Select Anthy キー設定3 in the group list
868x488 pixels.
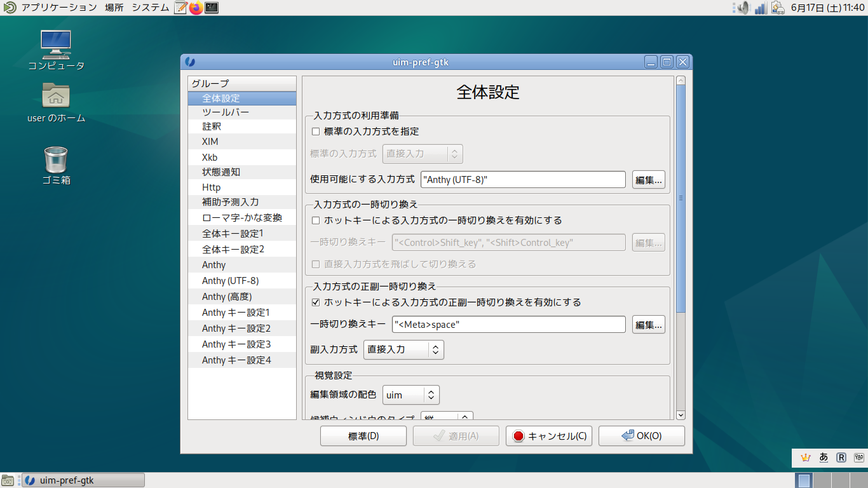[242, 344]
